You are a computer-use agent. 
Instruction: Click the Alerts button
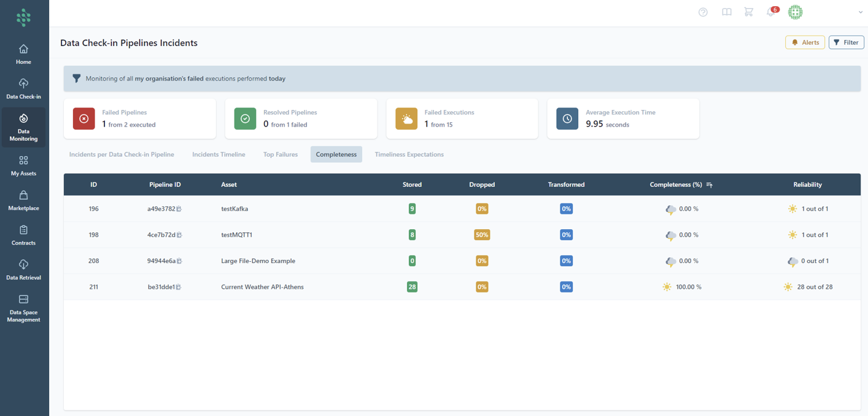tap(805, 42)
